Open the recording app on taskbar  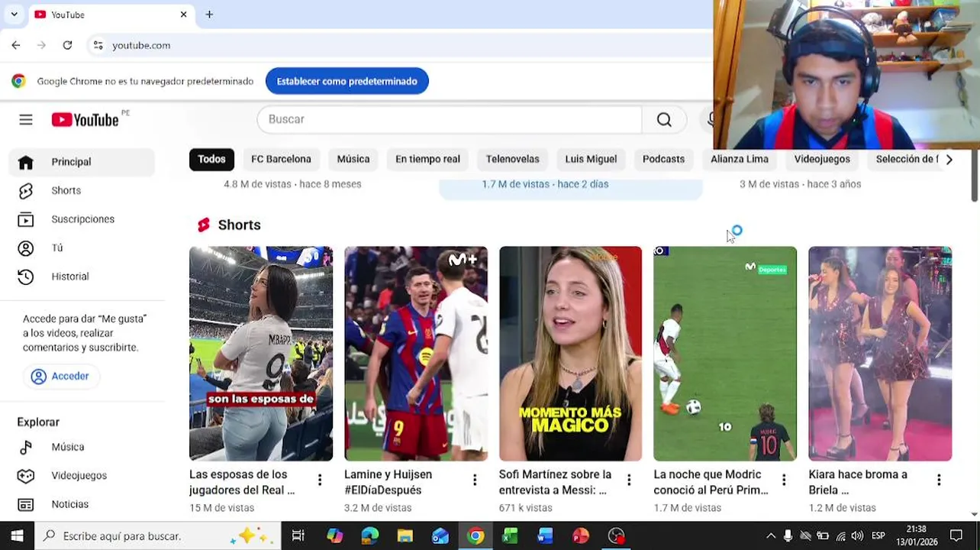pyautogui.click(x=616, y=536)
